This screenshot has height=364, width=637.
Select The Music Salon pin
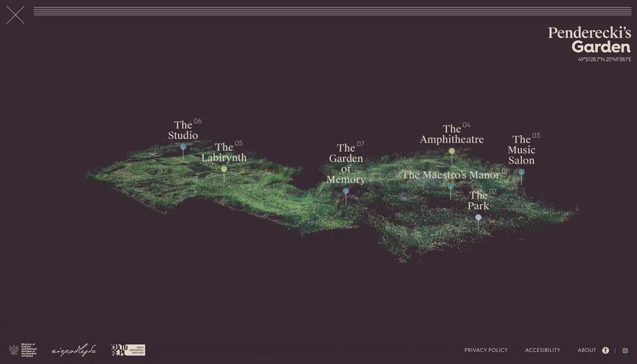click(521, 171)
